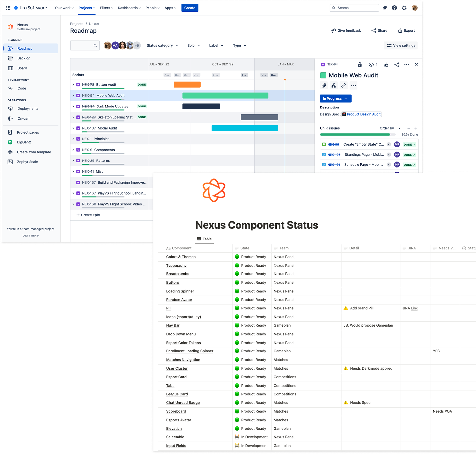Select the Table view tab
Screen dimensions: 476x454
204,239
